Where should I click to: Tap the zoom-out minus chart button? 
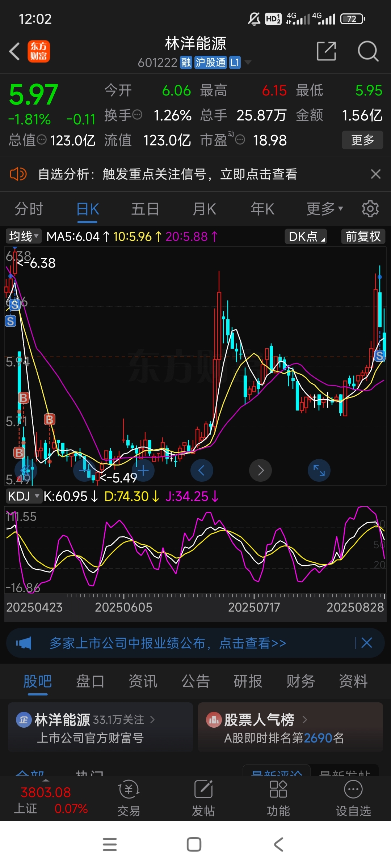pyautogui.click(x=84, y=470)
